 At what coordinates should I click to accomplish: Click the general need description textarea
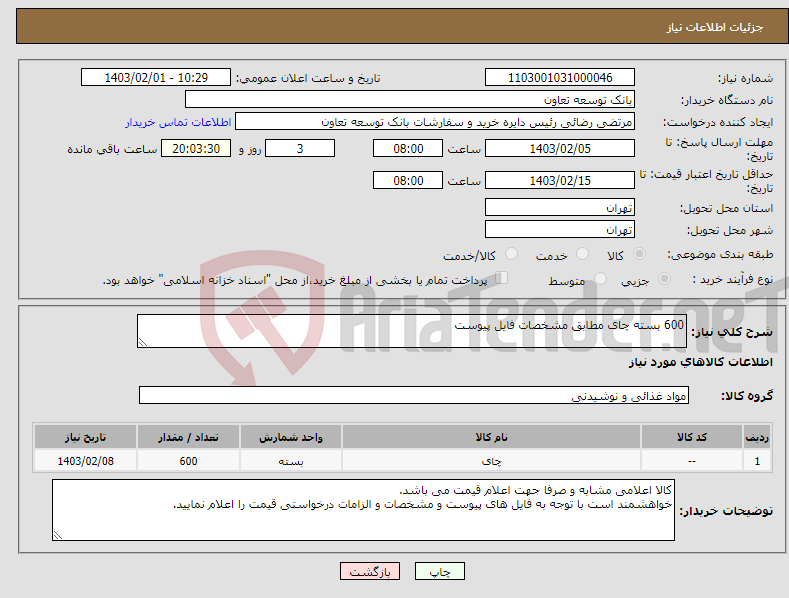[x=412, y=331]
